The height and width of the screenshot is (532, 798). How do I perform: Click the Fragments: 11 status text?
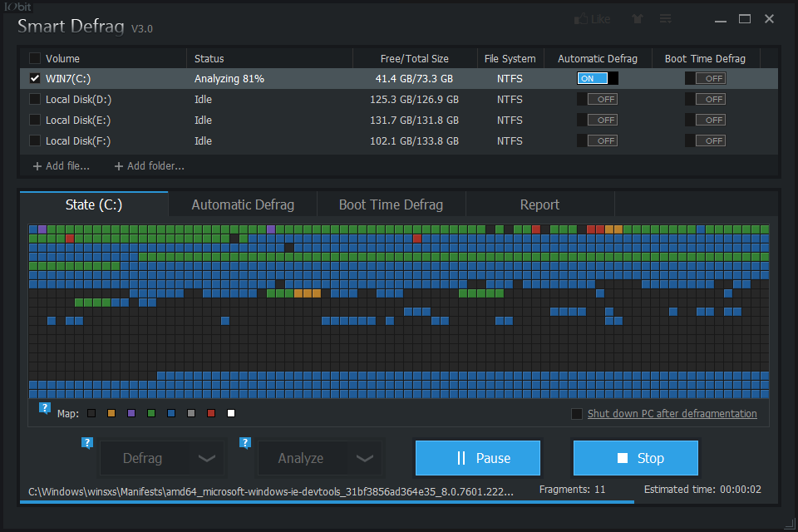573,490
